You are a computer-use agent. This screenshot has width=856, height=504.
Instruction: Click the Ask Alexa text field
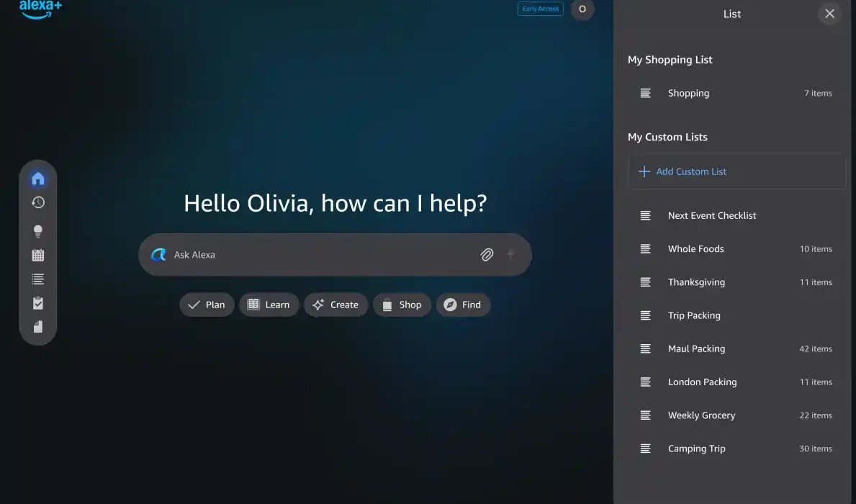point(317,255)
